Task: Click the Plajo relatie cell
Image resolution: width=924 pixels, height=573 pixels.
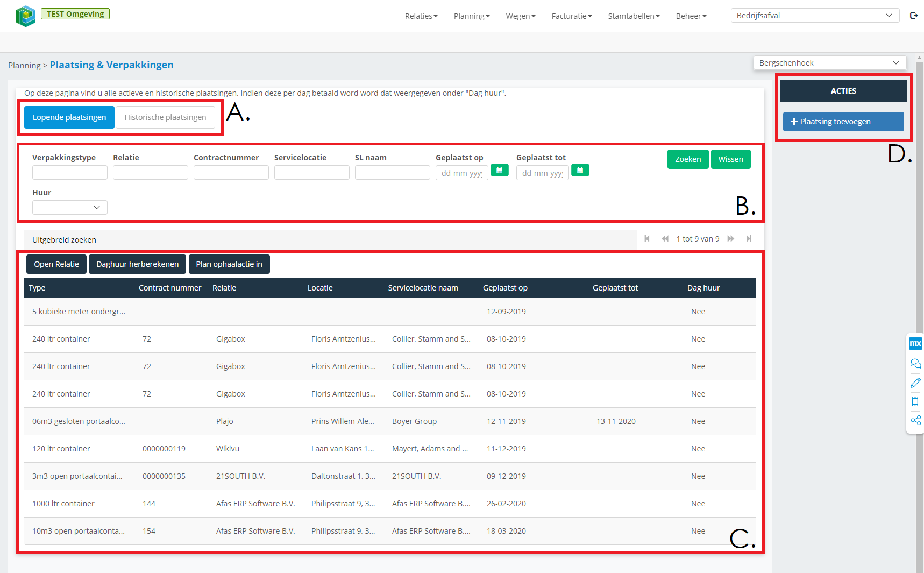Action: [x=225, y=421]
